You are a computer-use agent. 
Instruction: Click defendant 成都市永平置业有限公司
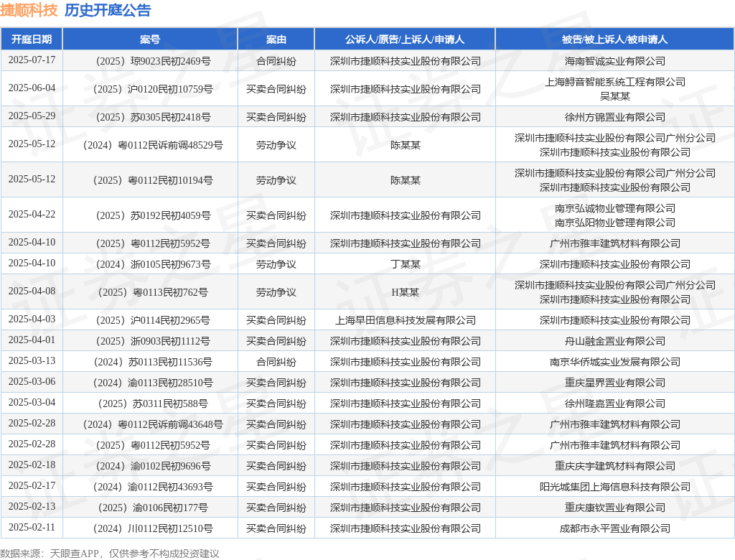point(615,528)
